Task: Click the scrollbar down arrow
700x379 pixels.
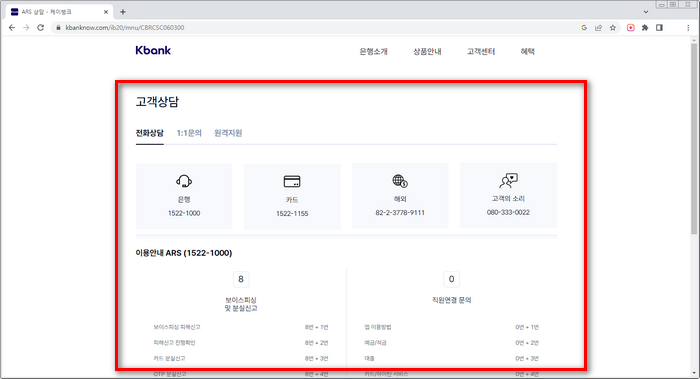Action: [x=694, y=374]
